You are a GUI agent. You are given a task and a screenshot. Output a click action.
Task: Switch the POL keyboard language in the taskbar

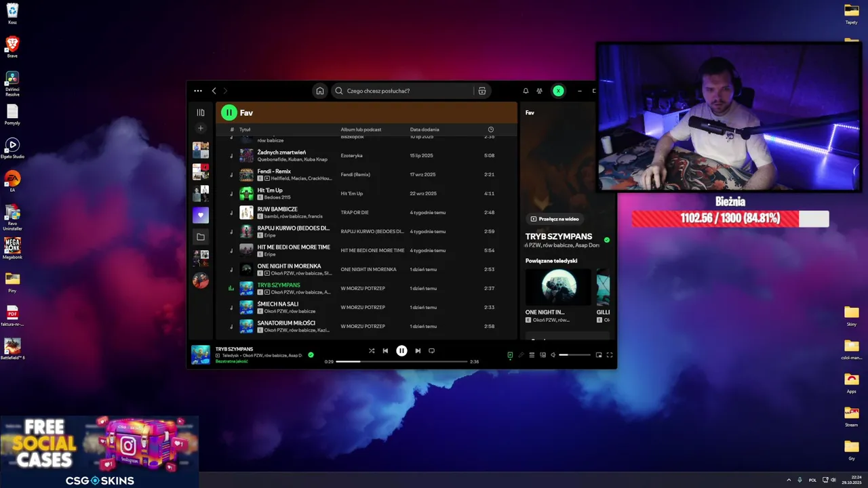812,480
